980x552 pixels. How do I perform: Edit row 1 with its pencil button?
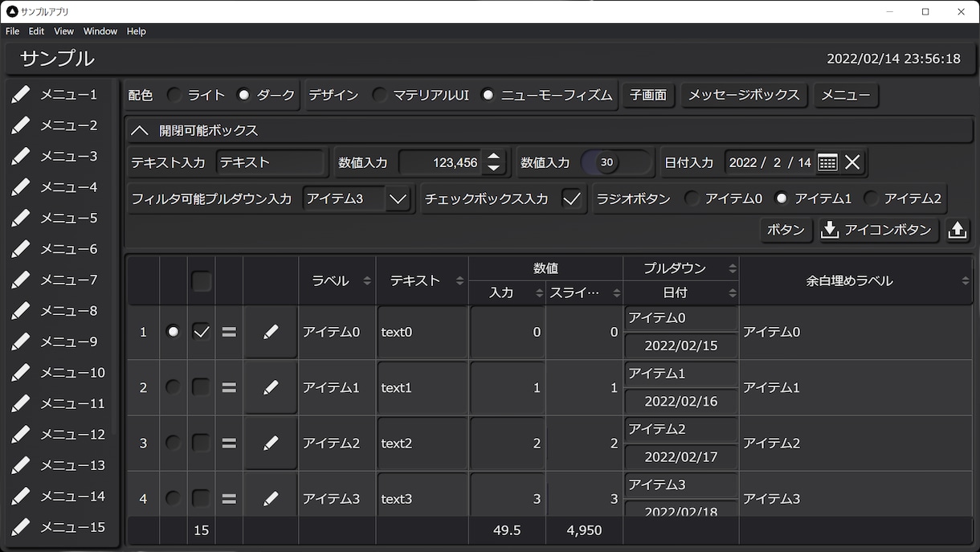[271, 332]
